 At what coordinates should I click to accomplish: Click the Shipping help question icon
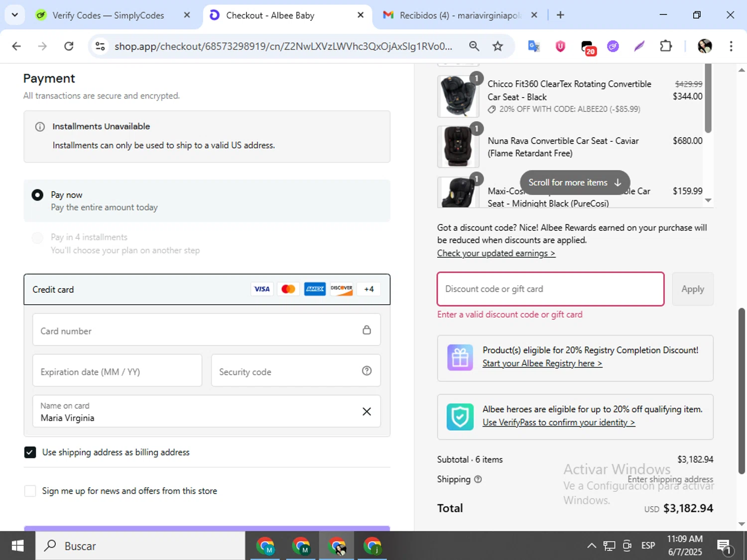click(478, 479)
